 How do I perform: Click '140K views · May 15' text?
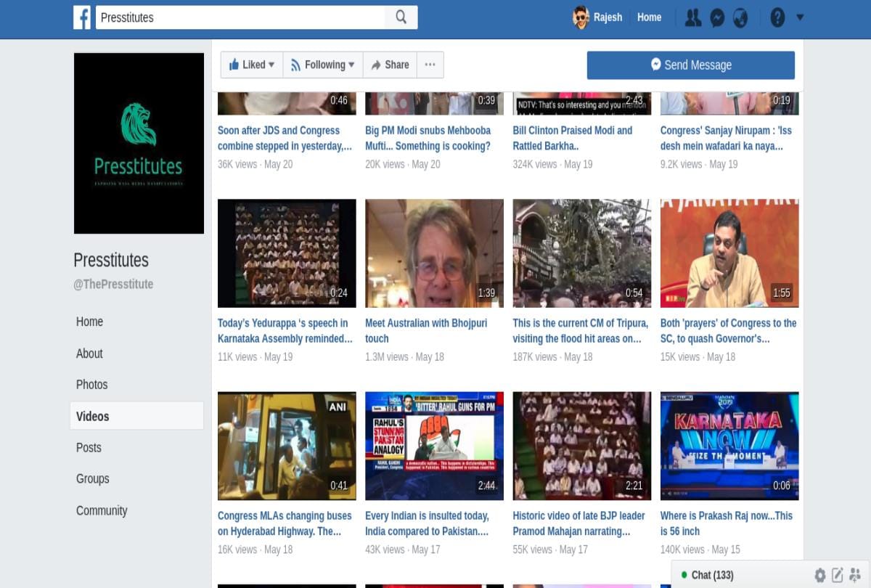700,550
